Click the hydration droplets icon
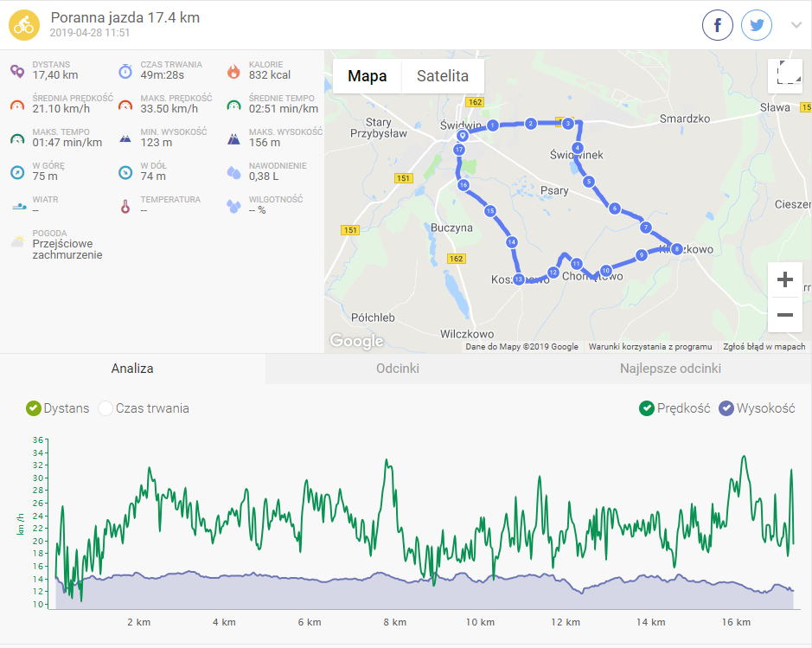The width and height of the screenshot is (812, 648). coord(233,172)
